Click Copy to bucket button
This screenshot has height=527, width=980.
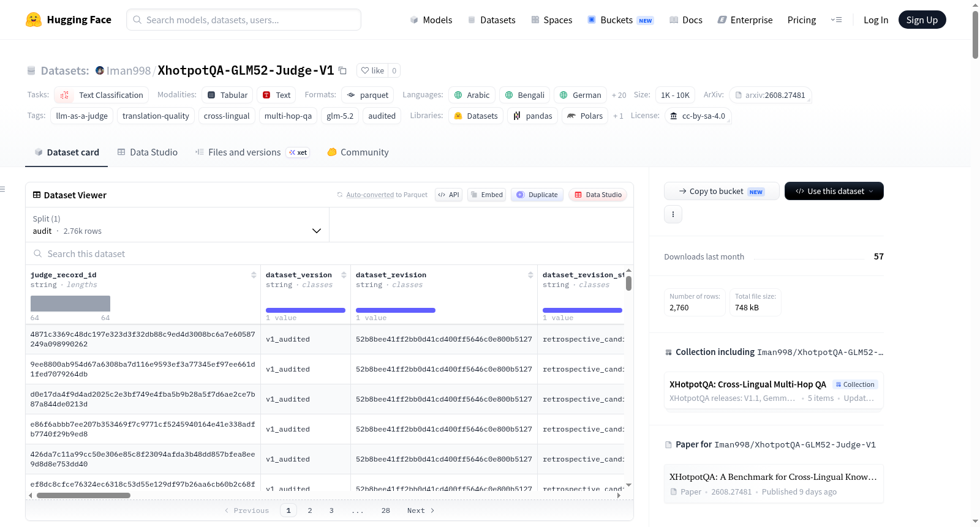click(x=722, y=191)
